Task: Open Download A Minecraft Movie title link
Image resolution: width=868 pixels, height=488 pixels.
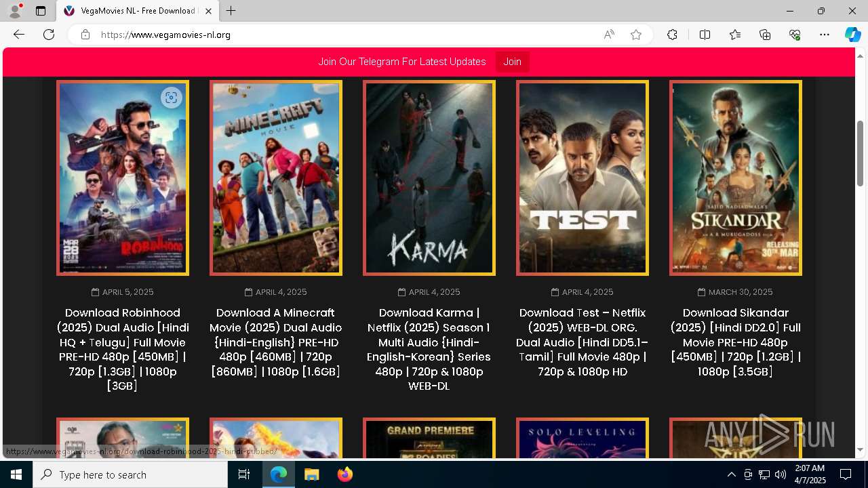Action: [276, 342]
